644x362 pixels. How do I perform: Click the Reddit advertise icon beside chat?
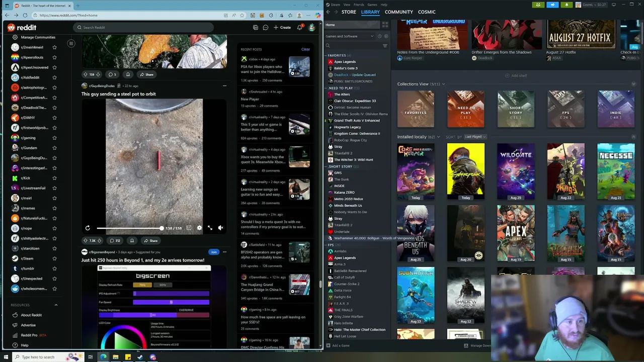(256, 28)
